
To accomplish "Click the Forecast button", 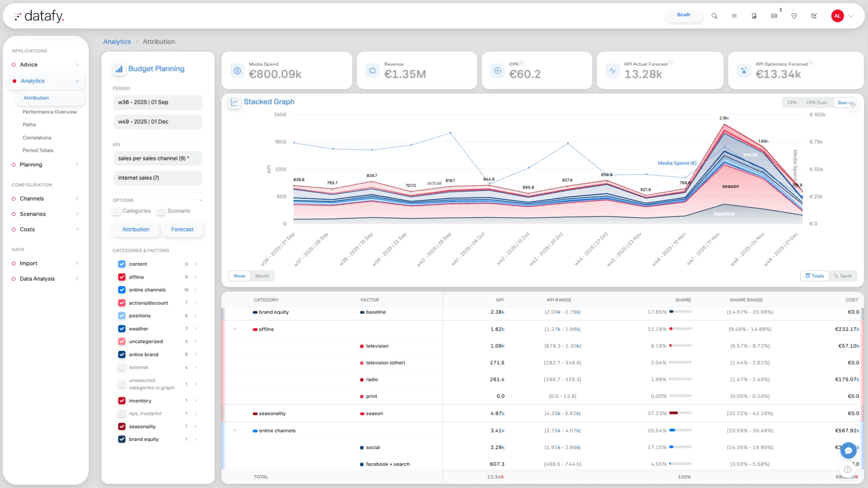I will click(x=182, y=229).
